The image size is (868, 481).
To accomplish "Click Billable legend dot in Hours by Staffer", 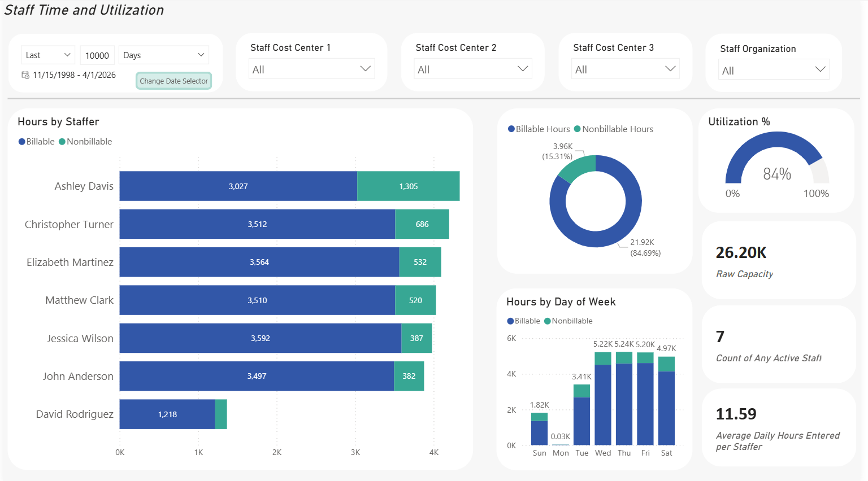I will [x=22, y=142].
